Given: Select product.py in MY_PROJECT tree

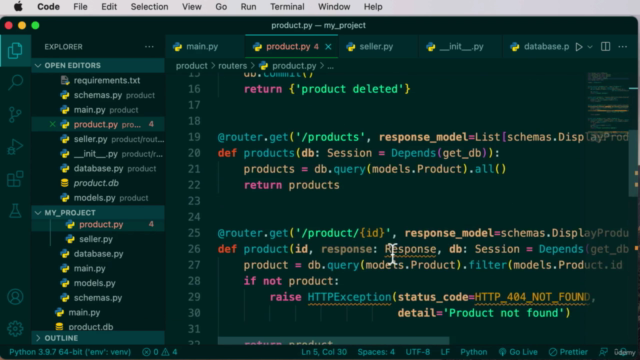Looking at the screenshot, I should 98,224.
